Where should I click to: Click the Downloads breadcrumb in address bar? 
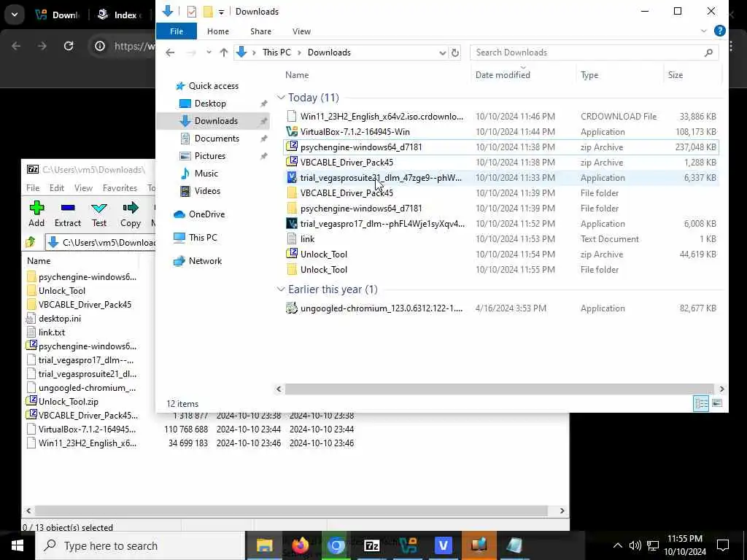pos(329,52)
